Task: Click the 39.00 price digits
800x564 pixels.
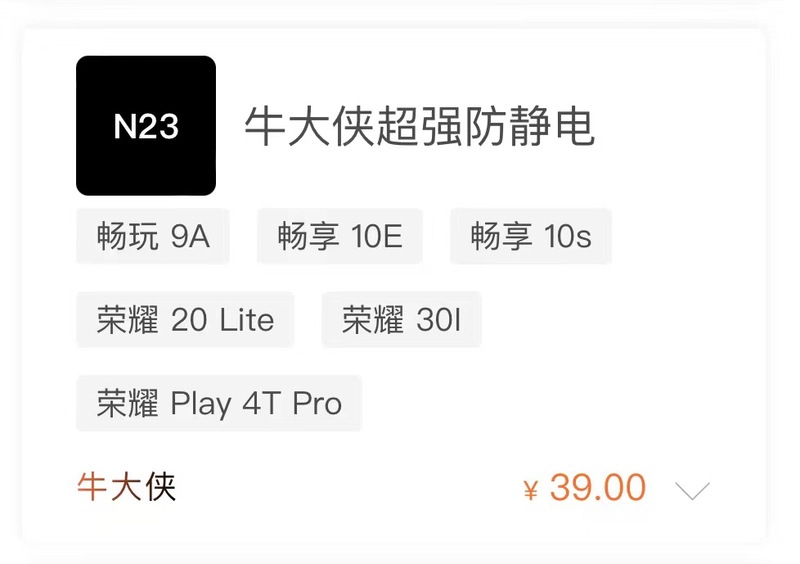Action: click(x=598, y=488)
